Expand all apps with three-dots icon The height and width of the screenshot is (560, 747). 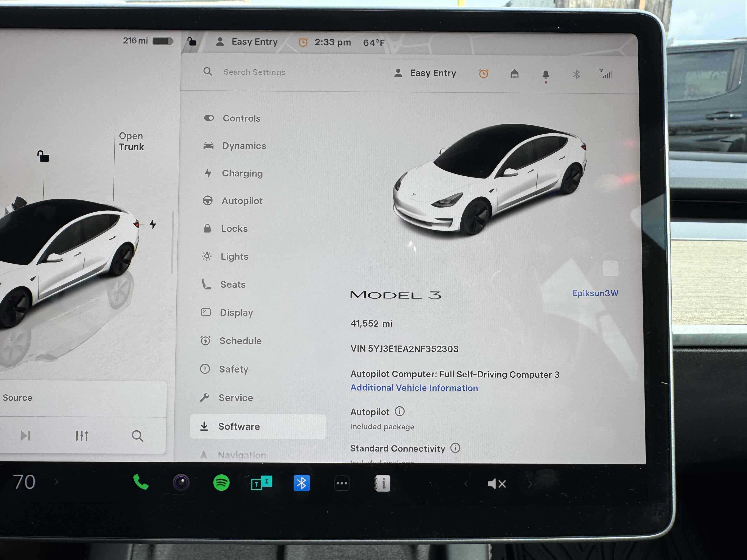coord(341,483)
